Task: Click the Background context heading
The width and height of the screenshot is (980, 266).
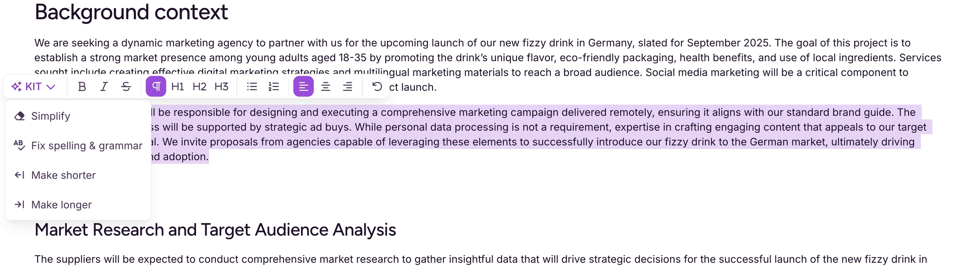Action: click(131, 12)
